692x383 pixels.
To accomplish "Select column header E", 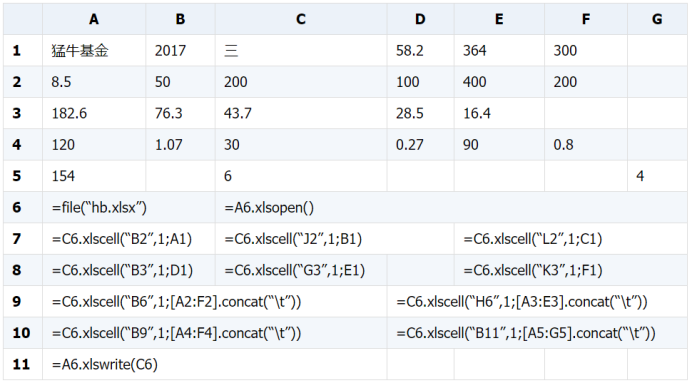I will click(x=499, y=19).
